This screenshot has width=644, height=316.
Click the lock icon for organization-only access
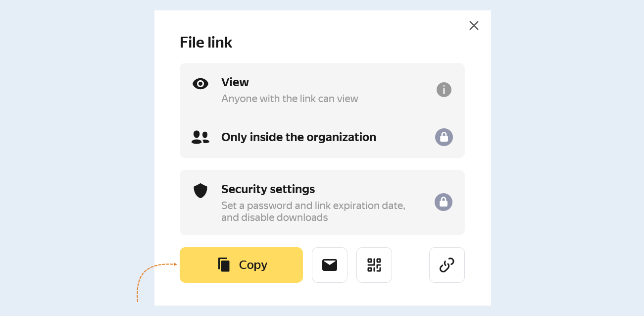pyautogui.click(x=444, y=137)
